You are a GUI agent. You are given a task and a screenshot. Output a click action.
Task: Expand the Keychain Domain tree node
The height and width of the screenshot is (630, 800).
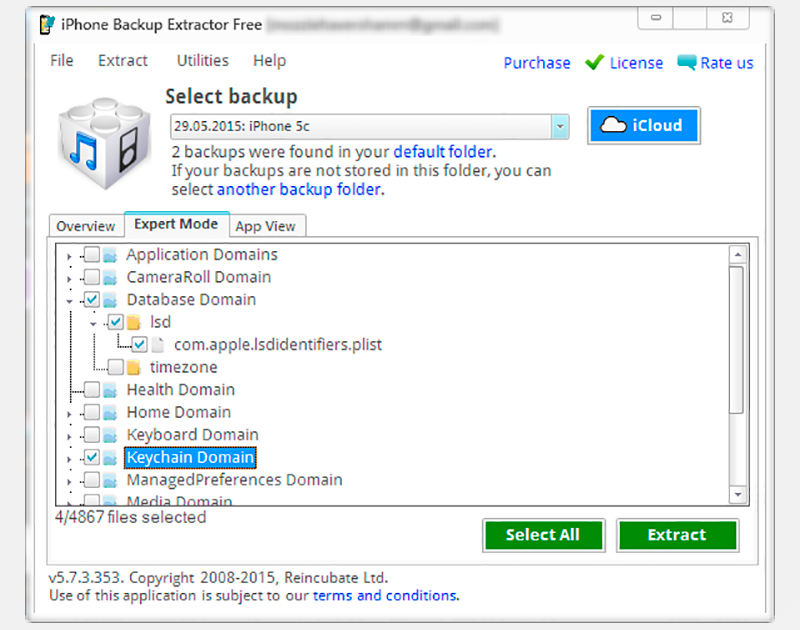69,459
